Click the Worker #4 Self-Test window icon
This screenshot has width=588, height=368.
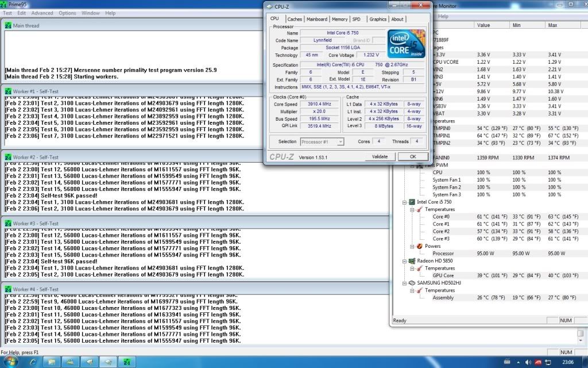click(8, 290)
